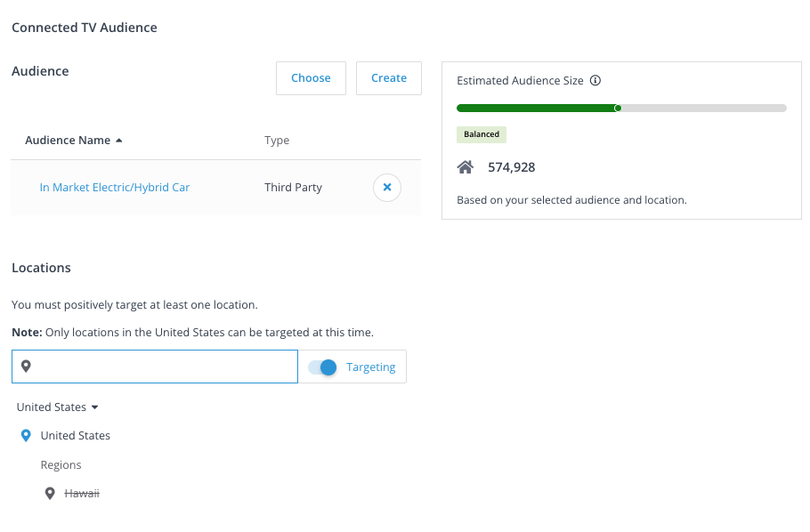The width and height of the screenshot is (810, 532).
Task: Click the Type column header
Action: [277, 141]
